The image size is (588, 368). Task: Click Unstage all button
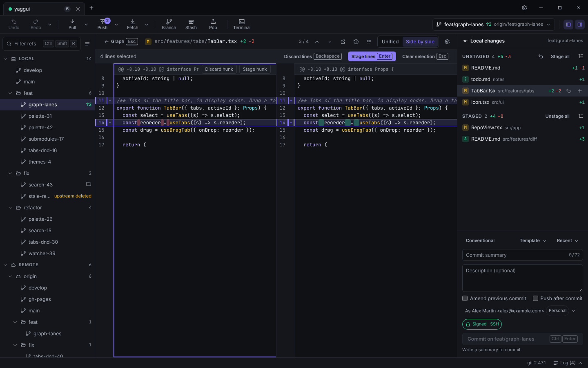pyautogui.click(x=557, y=116)
